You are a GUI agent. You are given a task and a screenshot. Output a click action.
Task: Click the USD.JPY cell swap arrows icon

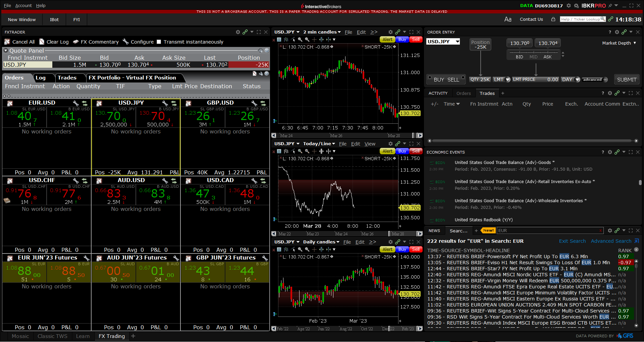point(174,103)
